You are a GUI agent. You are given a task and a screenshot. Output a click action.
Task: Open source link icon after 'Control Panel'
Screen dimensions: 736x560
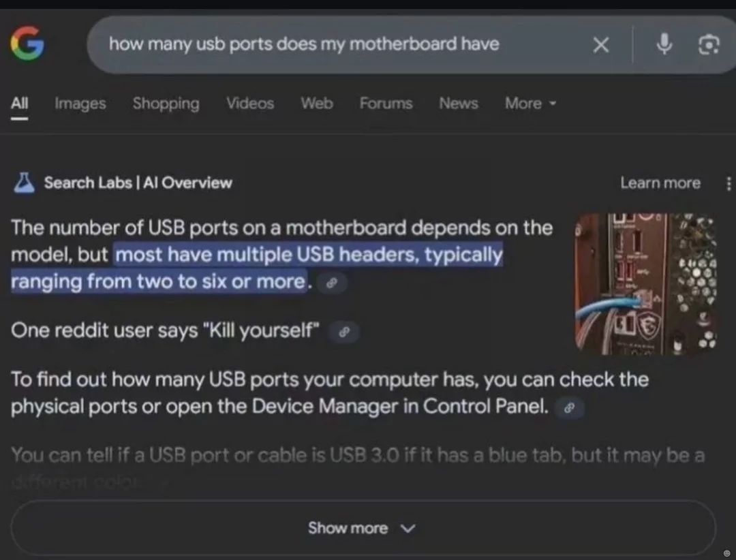tap(569, 407)
